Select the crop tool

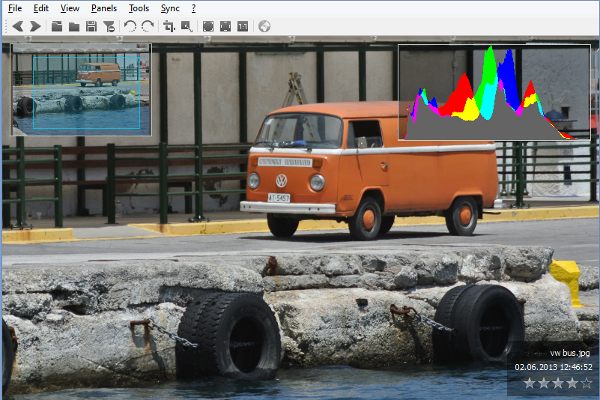click(x=169, y=26)
